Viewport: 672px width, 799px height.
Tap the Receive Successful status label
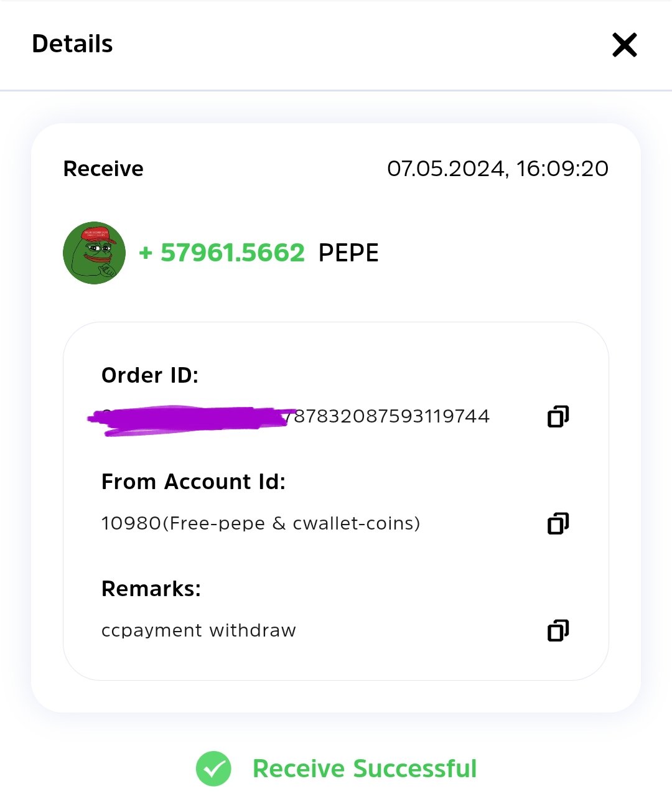click(365, 769)
